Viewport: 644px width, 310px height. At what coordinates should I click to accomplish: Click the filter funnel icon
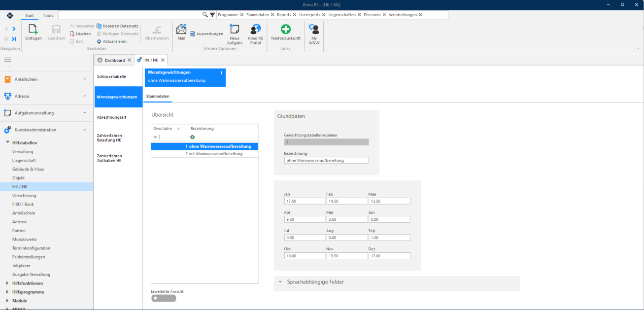pyautogui.click(x=212, y=15)
